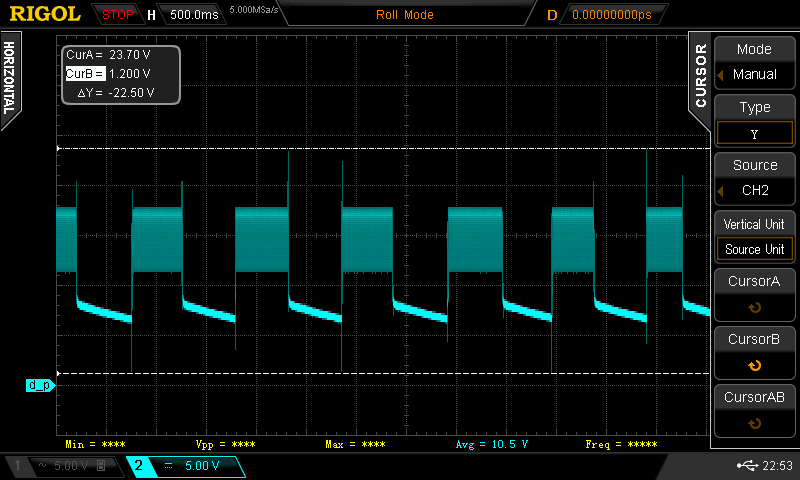Toggle channel 2 indicator
The width and height of the screenshot is (800, 480).
click(138, 466)
